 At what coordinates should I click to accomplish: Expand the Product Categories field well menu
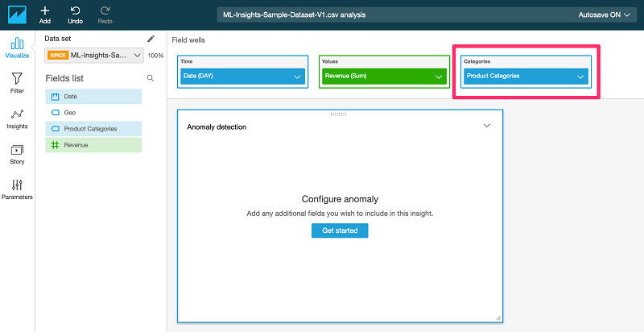pos(580,77)
